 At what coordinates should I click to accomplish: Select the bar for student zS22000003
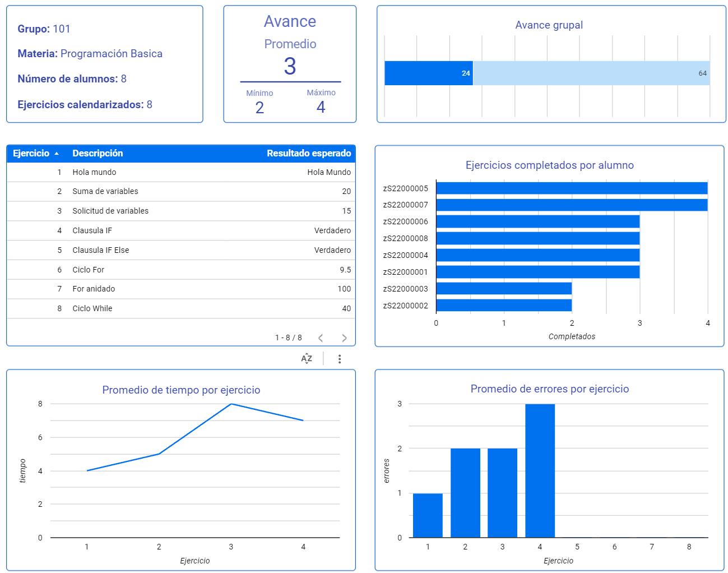pyautogui.click(x=504, y=289)
